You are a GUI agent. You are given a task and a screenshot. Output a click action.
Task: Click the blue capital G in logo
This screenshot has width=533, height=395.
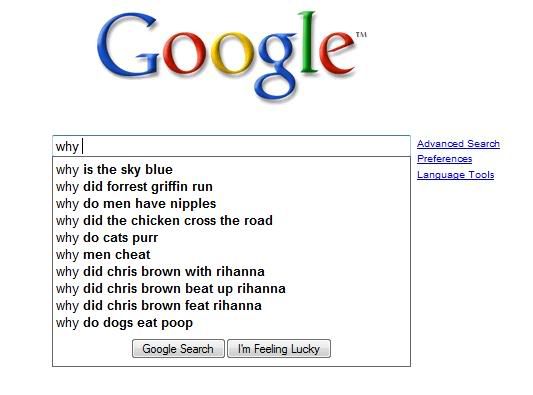[127, 46]
